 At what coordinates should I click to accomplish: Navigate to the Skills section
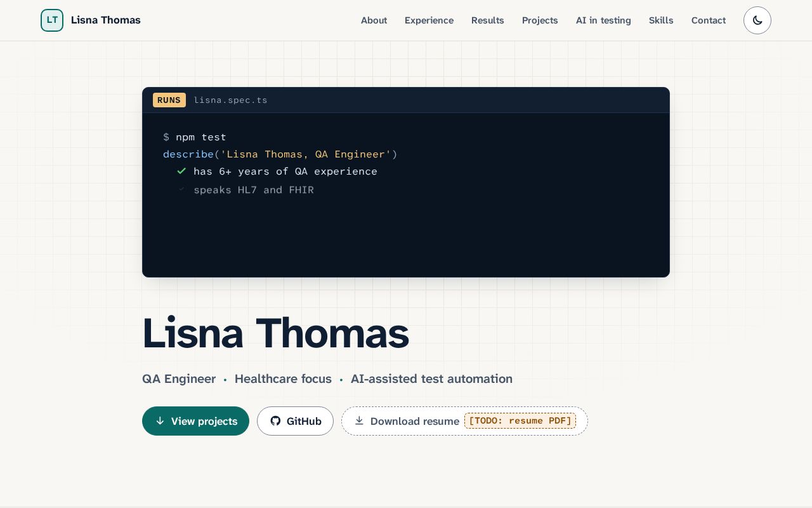coord(661,20)
